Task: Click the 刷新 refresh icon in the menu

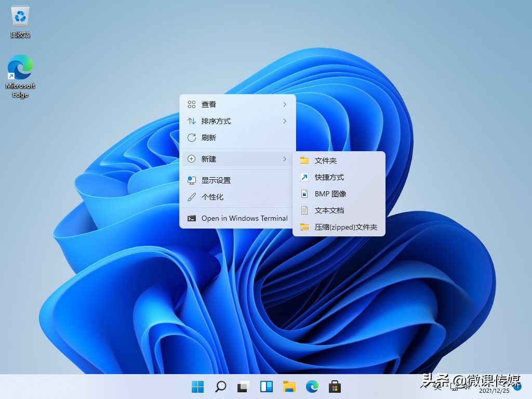Action: [x=191, y=137]
